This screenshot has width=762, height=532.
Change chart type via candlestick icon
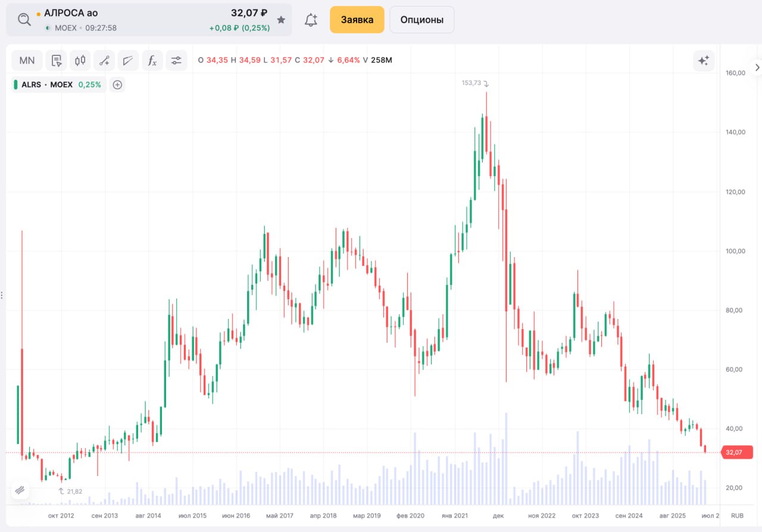[x=80, y=60]
